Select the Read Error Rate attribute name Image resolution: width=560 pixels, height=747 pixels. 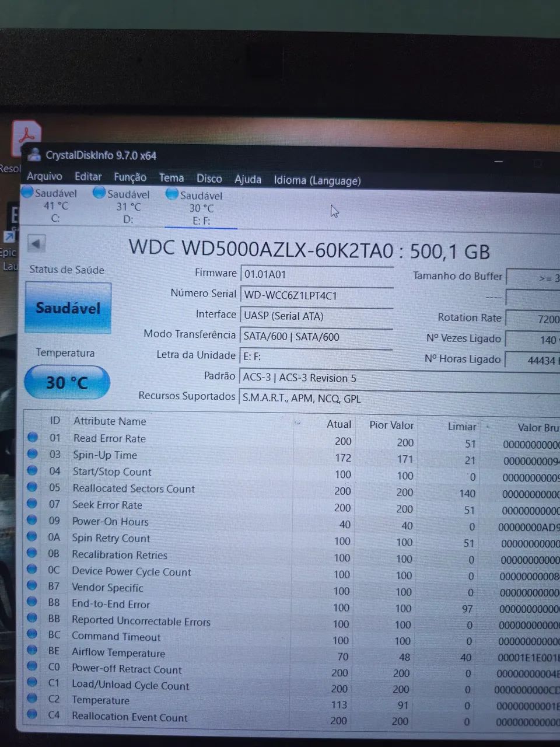[x=110, y=438]
